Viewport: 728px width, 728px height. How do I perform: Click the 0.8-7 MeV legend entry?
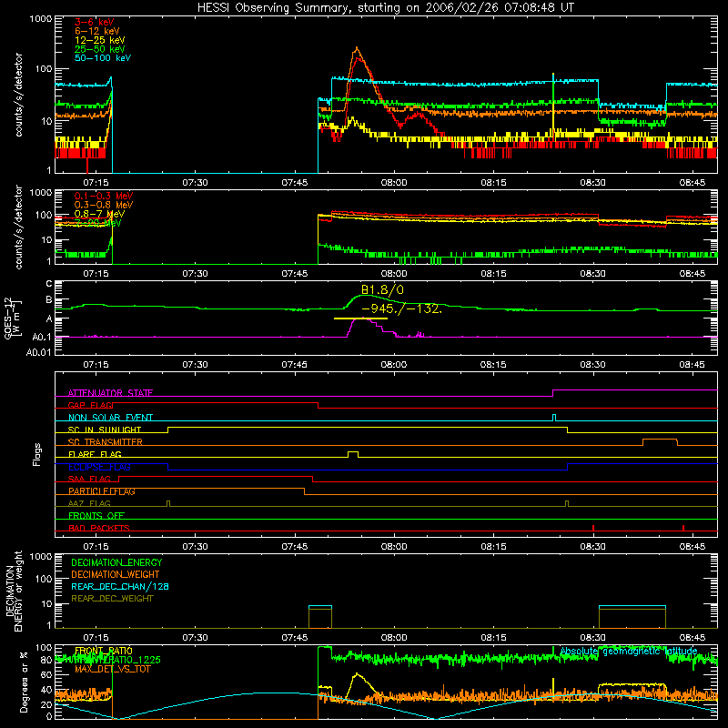click(x=99, y=214)
